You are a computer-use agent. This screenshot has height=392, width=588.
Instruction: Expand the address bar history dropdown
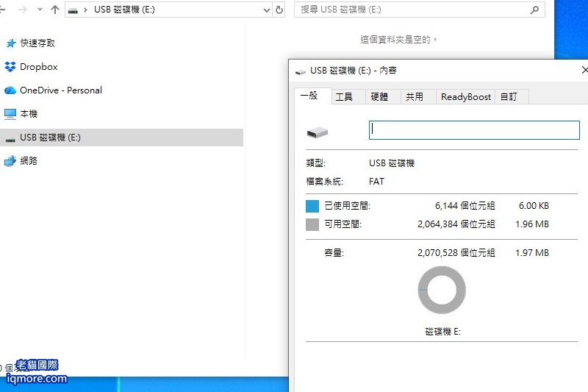[x=267, y=10]
